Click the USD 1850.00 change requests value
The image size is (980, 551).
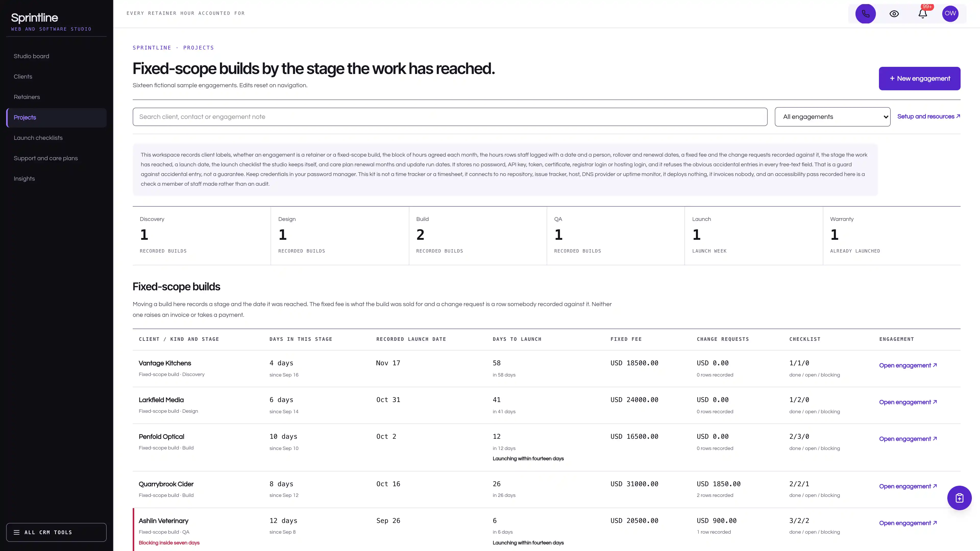click(x=718, y=484)
